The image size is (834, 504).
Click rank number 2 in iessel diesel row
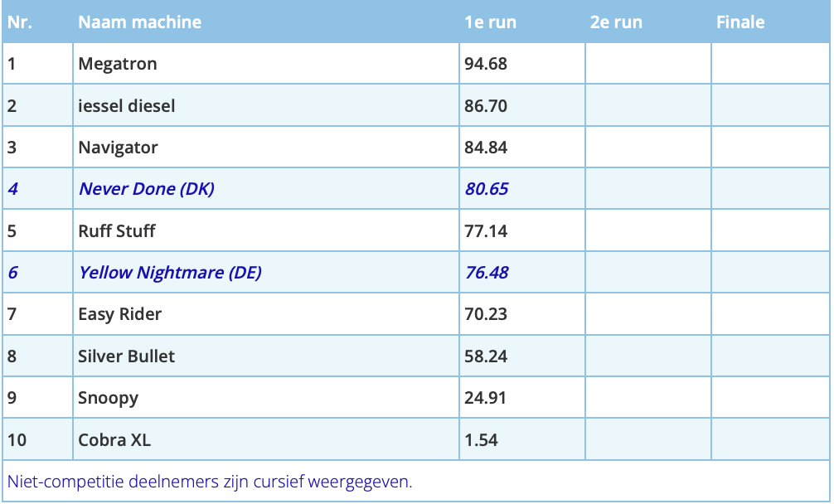coord(12,106)
